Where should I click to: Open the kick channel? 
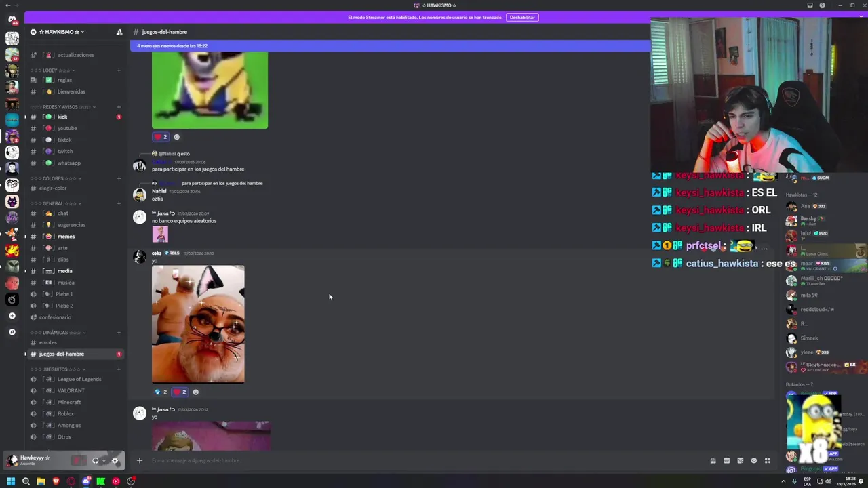[75, 117]
